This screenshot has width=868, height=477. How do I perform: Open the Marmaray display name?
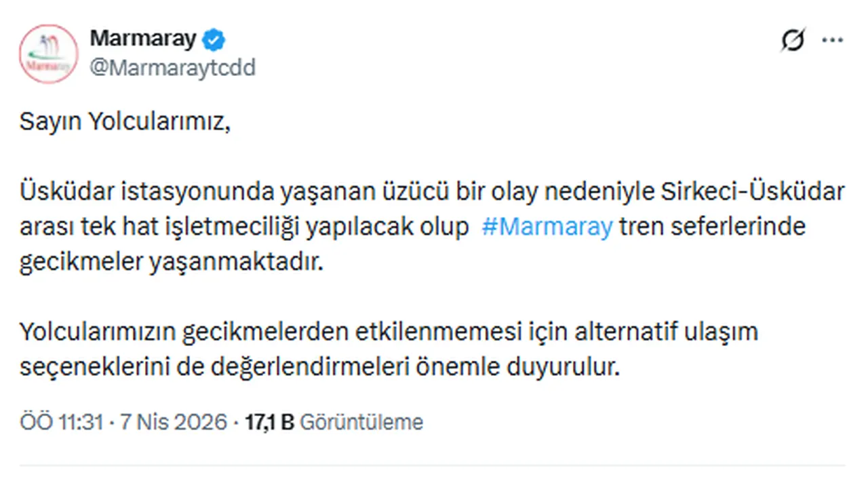click(x=144, y=39)
